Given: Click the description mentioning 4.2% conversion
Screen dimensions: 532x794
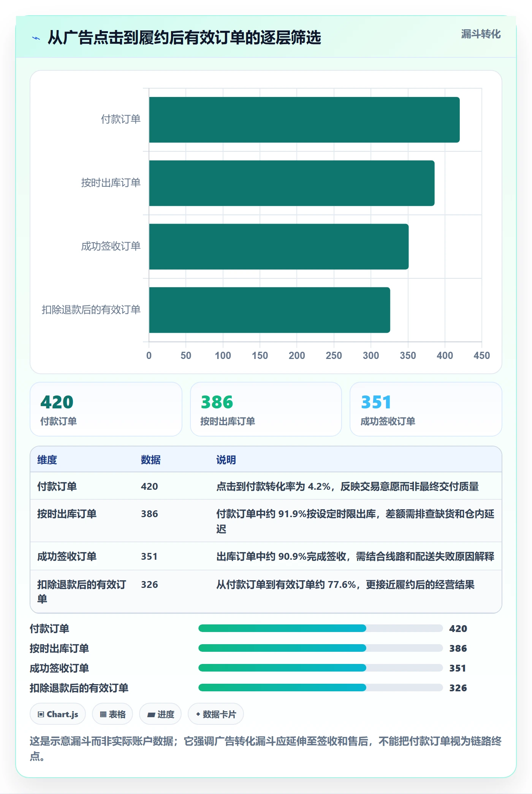Looking at the screenshot, I should pos(347,486).
